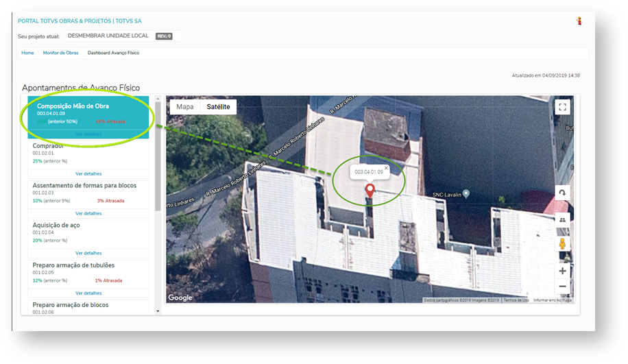Viewport: 628px width, 364px height.
Task: Click the REV: 0 badge
Action: pyautogui.click(x=164, y=36)
